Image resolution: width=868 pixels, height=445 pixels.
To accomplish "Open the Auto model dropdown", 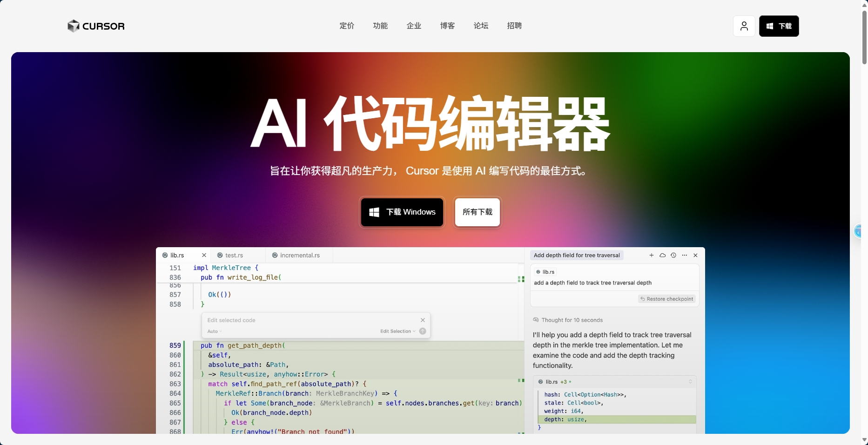I will 215,331.
